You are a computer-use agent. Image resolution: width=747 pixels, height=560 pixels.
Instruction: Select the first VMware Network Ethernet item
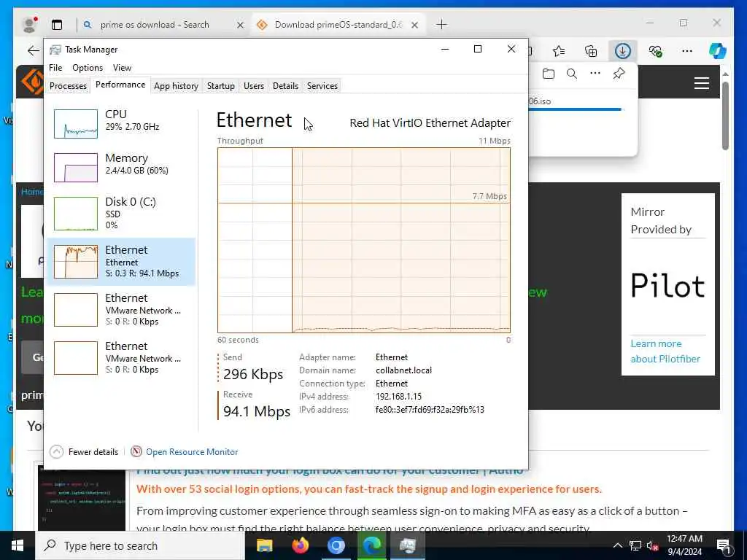121,309
